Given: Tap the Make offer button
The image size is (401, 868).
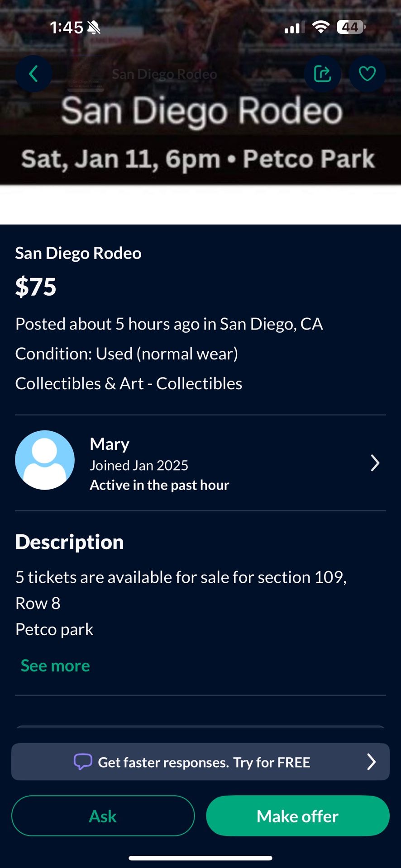Looking at the screenshot, I should [298, 816].
